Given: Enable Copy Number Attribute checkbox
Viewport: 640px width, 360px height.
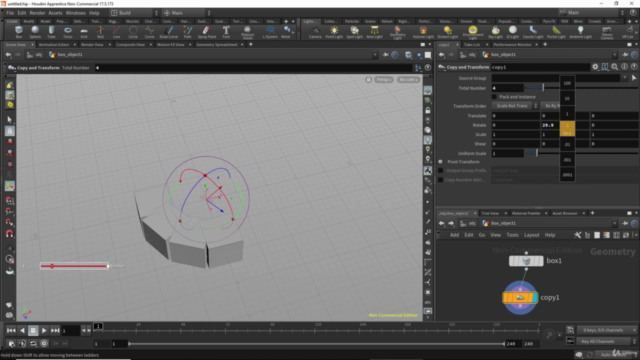Looking at the screenshot, I should [x=440, y=180].
